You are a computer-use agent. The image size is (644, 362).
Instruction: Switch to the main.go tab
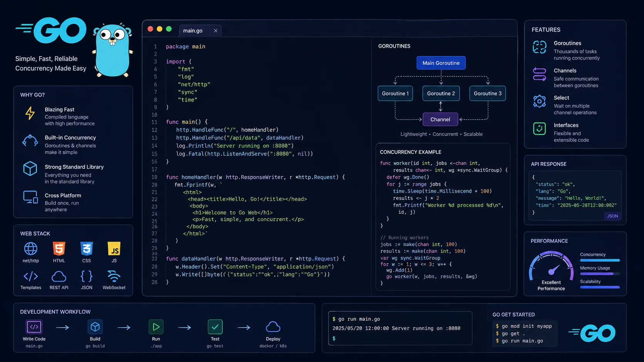click(193, 30)
